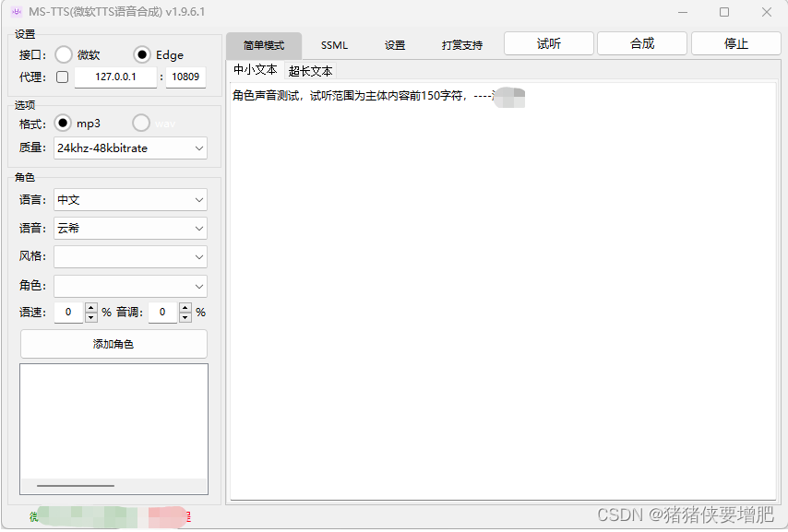
Task: Open the 语言 language dropdown
Action: pos(131,200)
